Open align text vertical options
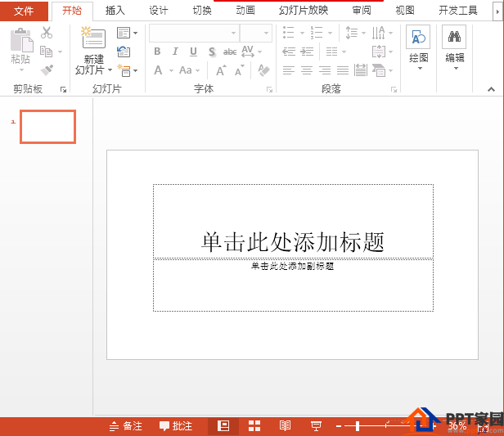504x436 pixels. click(382, 52)
